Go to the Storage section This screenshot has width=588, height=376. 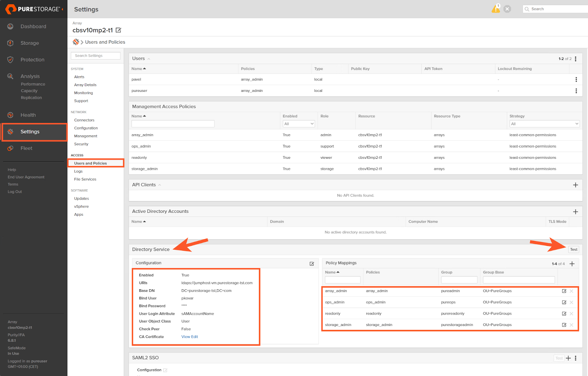29,43
